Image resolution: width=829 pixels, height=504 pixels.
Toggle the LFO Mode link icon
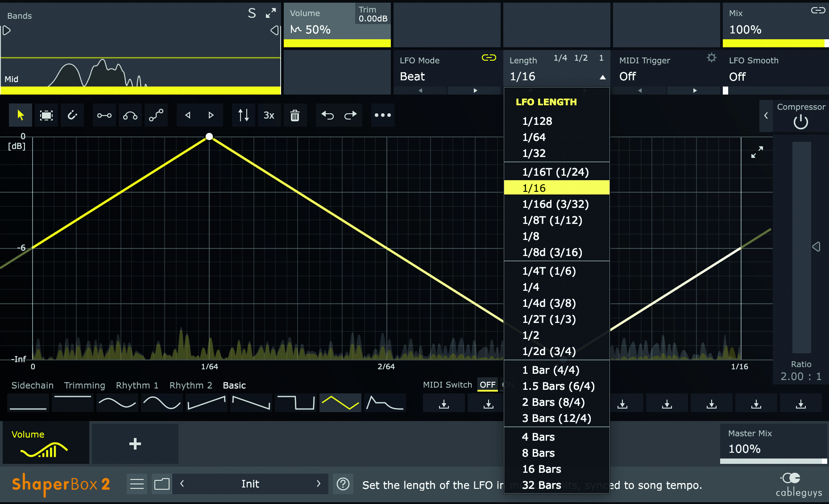coord(489,58)
